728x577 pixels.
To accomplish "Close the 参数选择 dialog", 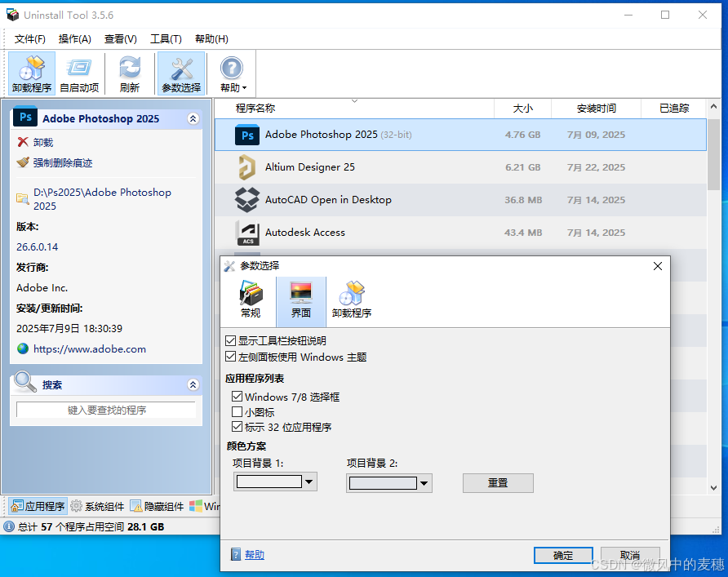I will pyautogui.click(x=658, y=266).
